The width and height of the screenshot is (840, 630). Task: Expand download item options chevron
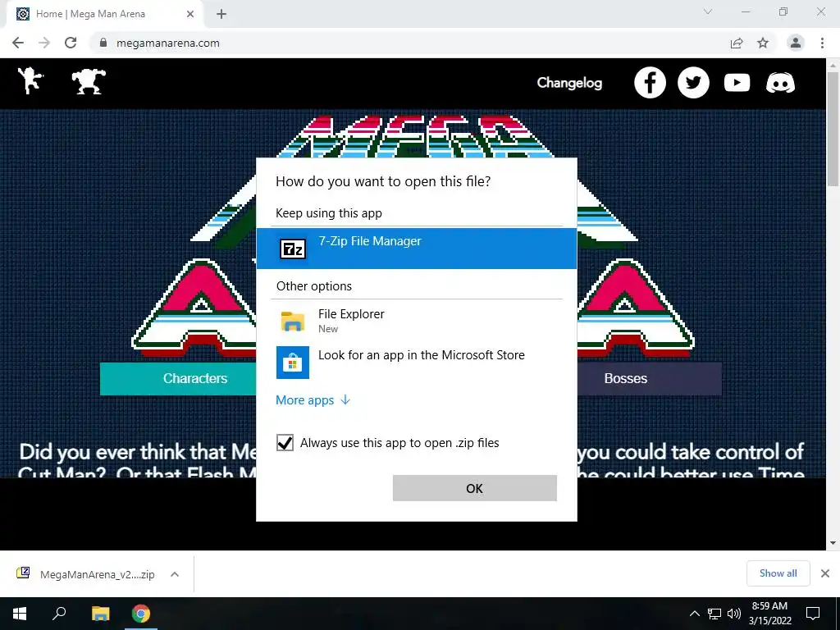(175, 574)
